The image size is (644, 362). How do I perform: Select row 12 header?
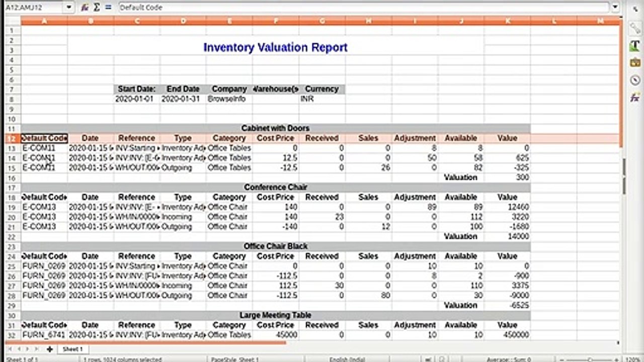pos(12,138)
